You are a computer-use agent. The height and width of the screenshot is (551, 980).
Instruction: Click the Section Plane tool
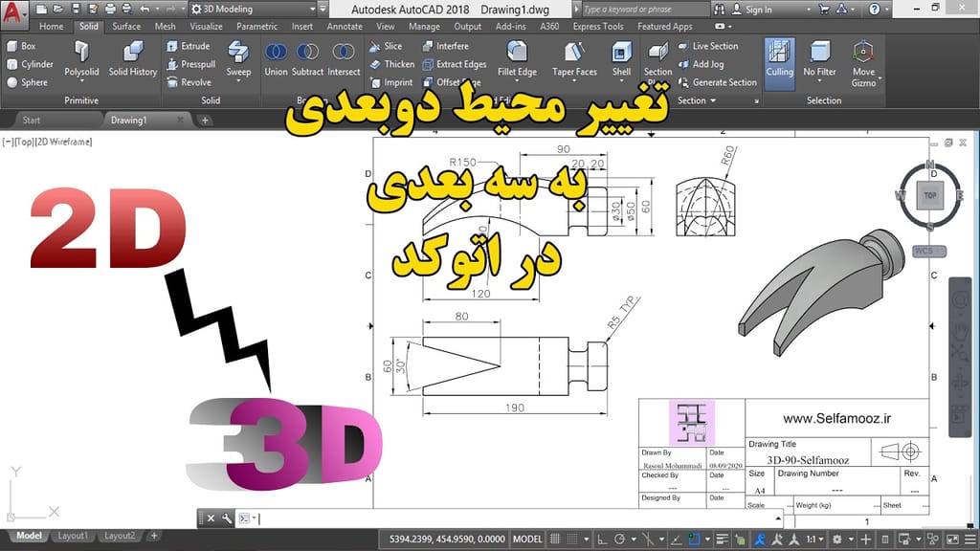click(x=657, y=61)
